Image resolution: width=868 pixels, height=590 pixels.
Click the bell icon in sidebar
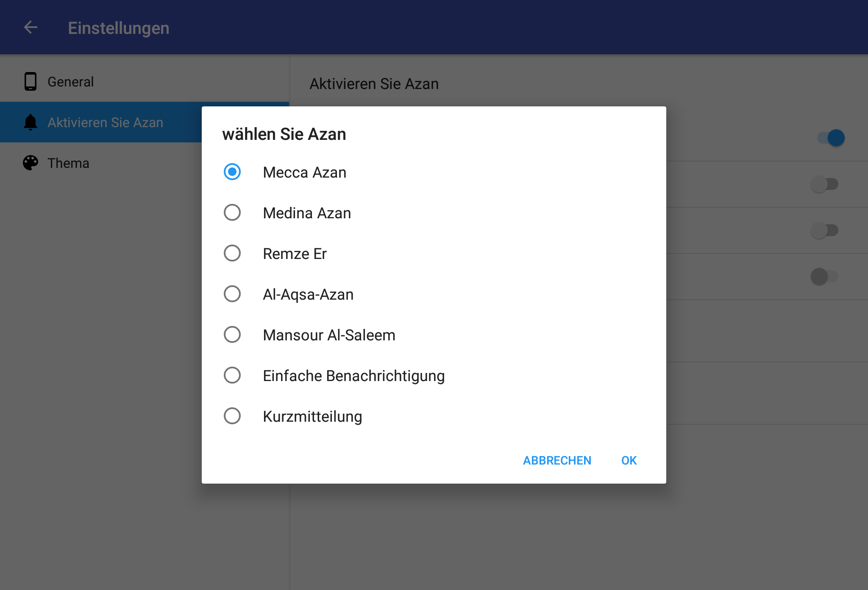pyautogui.click(x=31, y=122)
